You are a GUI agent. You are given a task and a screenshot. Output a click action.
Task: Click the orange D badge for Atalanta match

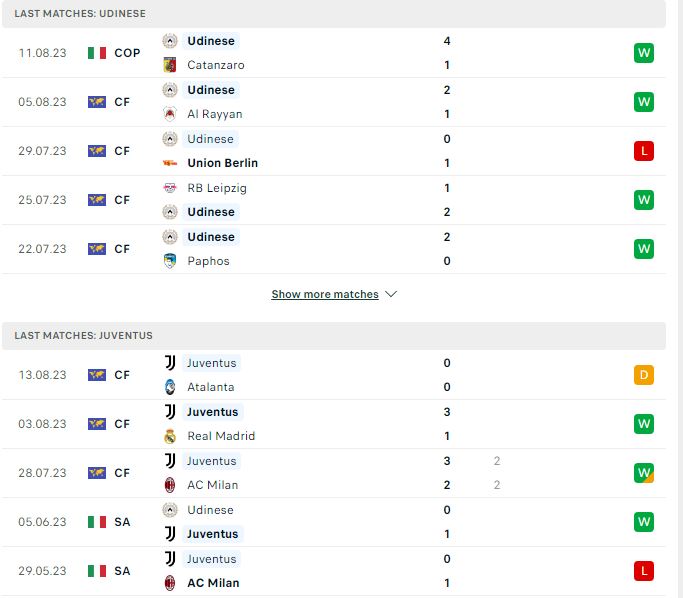(644, 375)
